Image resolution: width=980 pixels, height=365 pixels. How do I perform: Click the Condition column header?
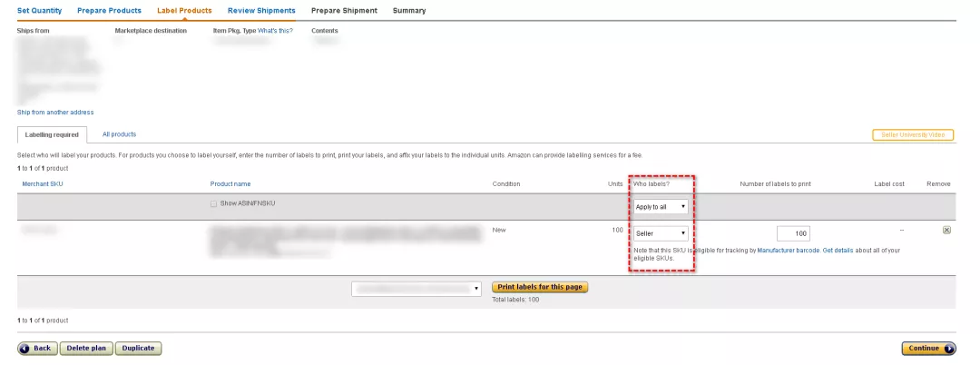(506, 184)
